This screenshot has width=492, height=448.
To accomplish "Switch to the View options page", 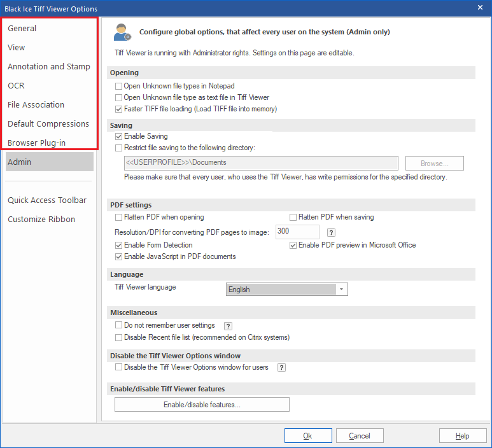I will 50,47.
